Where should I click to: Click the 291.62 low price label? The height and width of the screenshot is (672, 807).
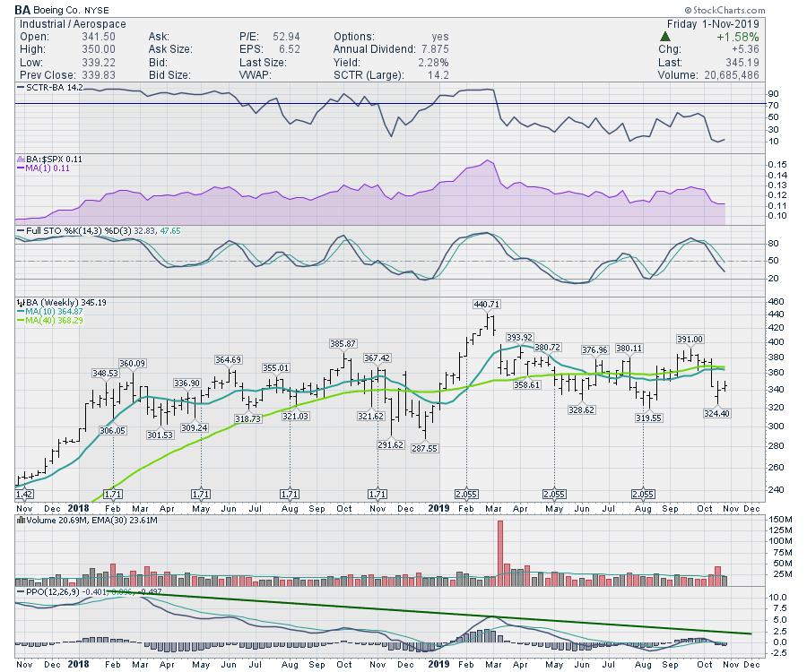point(391,444)
